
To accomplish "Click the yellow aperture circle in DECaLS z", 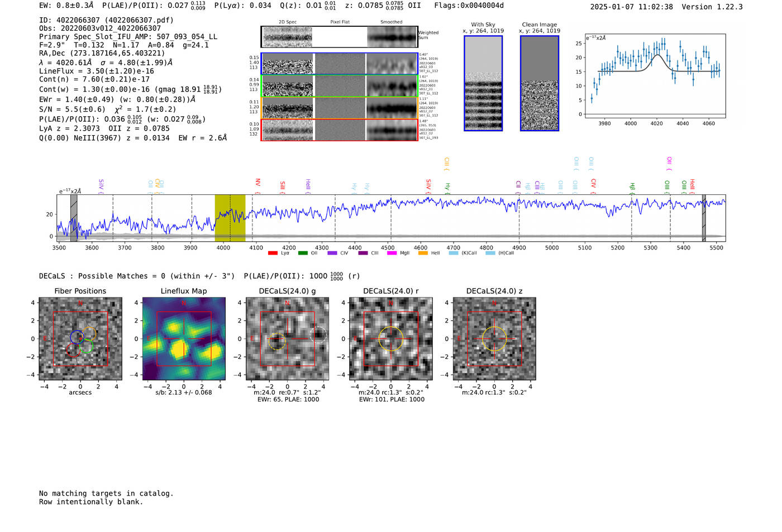I will [494, 339].
